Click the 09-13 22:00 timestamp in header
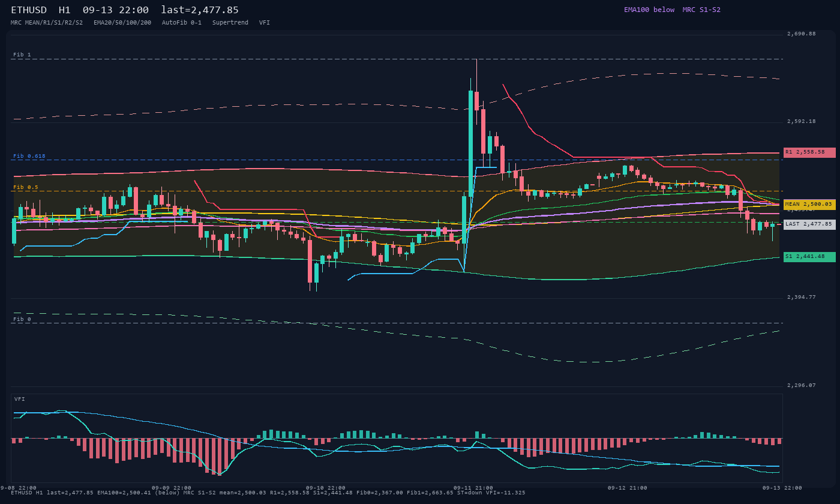Viewport: 840px width, 504px height. 116,10
